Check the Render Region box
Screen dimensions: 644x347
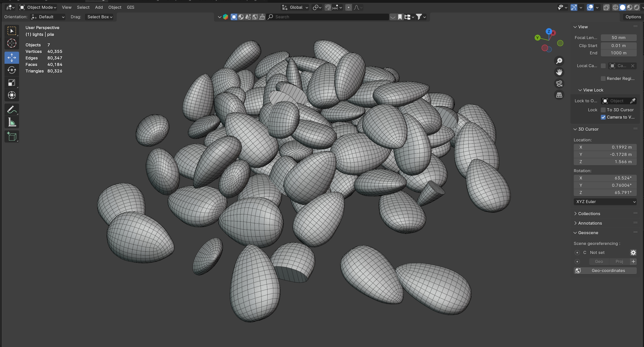603,78
